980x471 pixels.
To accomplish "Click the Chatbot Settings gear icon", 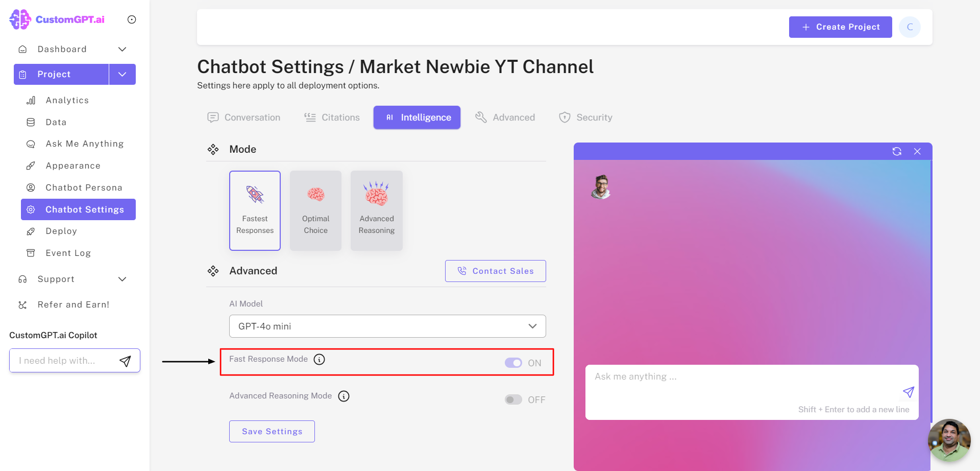I will pyautogui.click(x=31, y=209).
